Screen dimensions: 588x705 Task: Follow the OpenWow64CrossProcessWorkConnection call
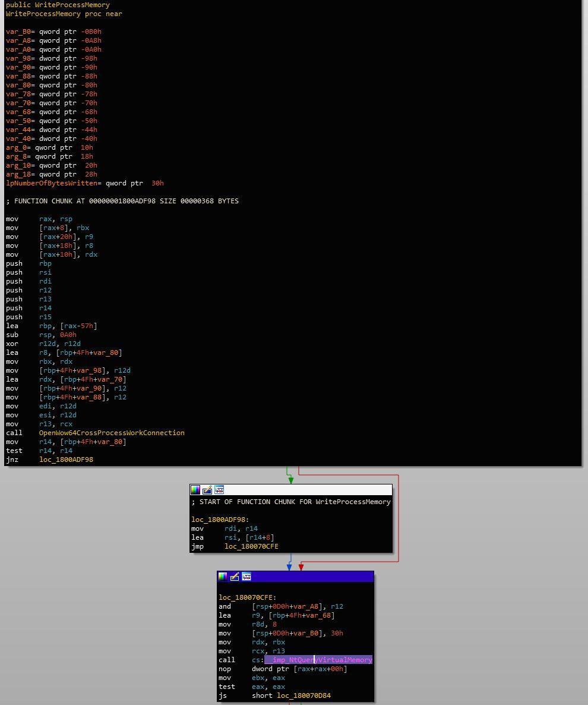click(112, 433)
